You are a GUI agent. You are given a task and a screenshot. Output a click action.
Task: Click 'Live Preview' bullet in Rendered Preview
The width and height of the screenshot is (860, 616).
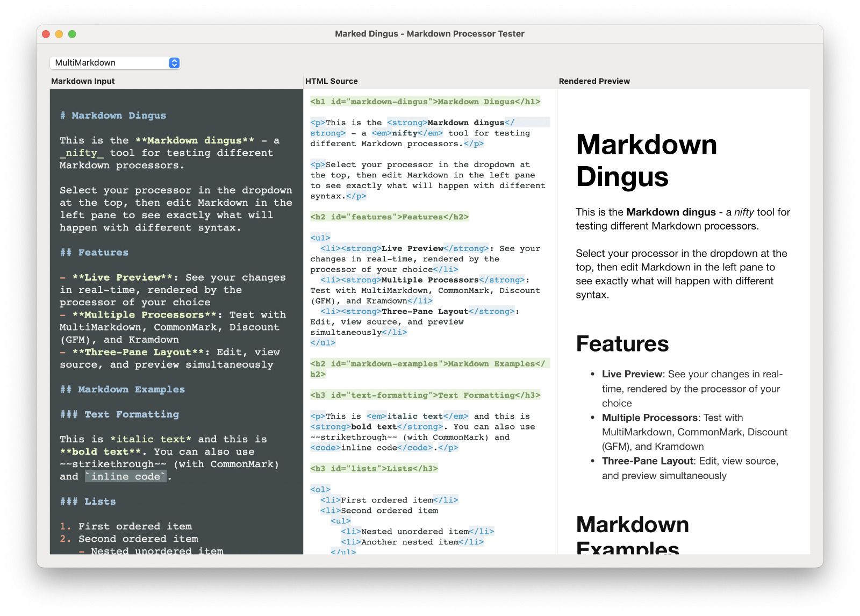pos(632,374)
